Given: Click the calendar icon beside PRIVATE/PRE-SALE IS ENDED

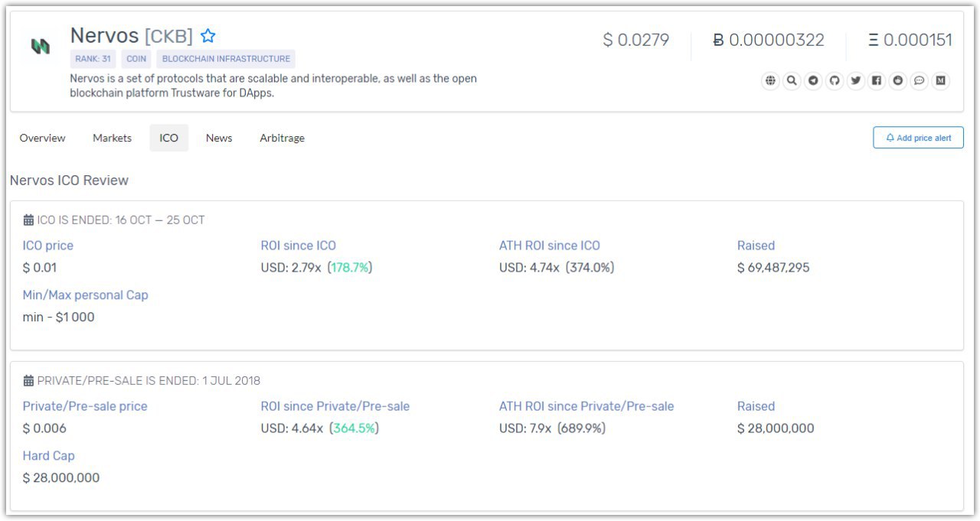Looking at the screenshot, I should coord(28,381).
